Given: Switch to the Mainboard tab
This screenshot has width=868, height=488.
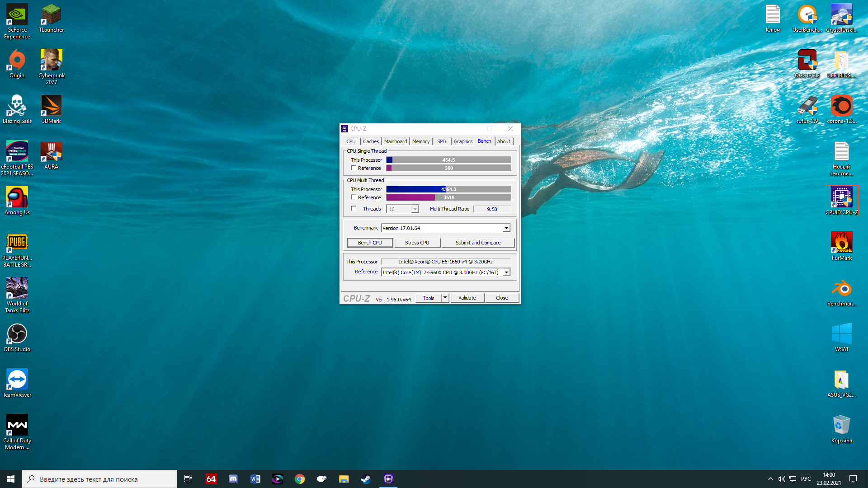Looking at the screenshot, I should point(395,141).
